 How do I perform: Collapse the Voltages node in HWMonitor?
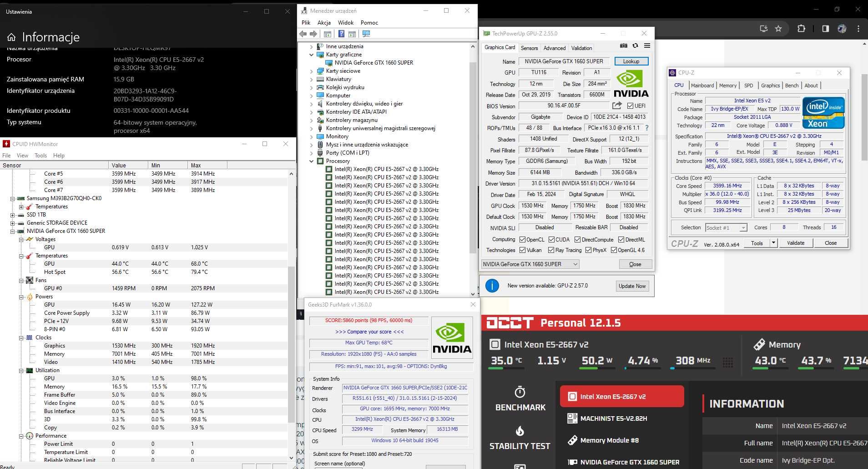click(x=21, y=239)
